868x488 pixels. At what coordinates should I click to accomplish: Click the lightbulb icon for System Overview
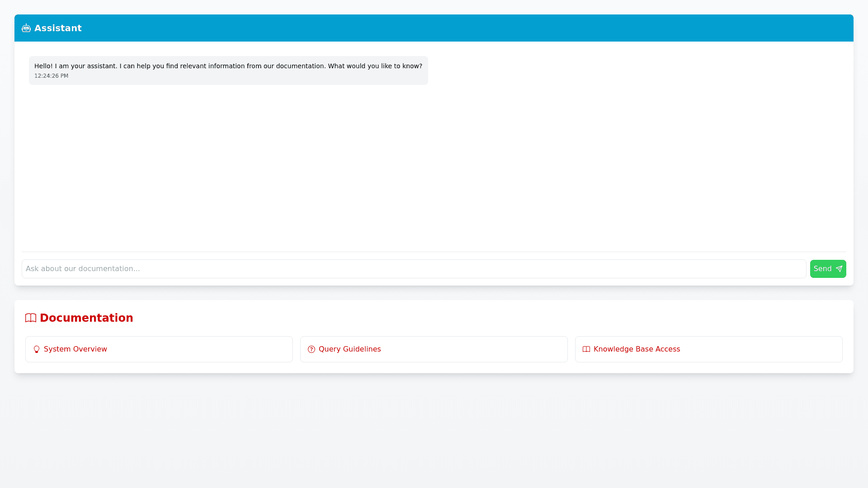point(37,349)
